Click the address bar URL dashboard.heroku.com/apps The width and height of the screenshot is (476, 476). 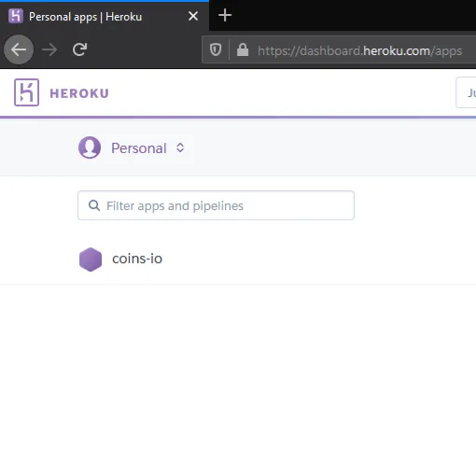[x=359, y=50]
